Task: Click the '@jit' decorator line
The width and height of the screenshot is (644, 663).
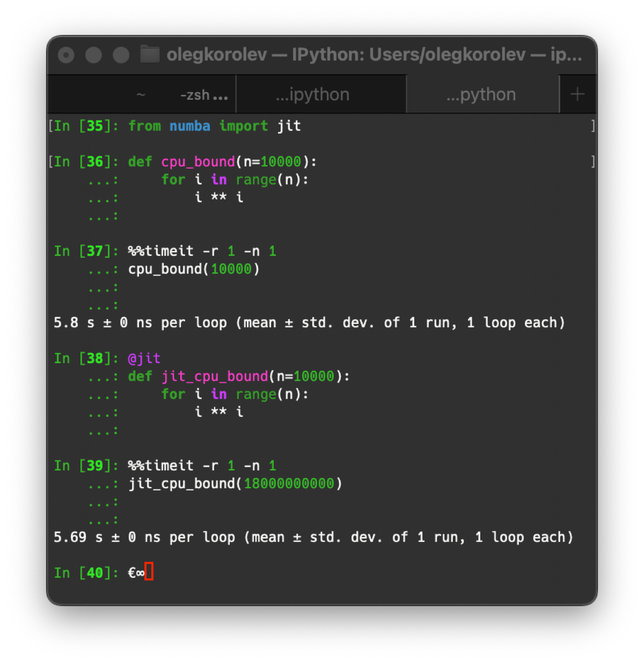Action: pyautogui.click(x=144, y=358)
